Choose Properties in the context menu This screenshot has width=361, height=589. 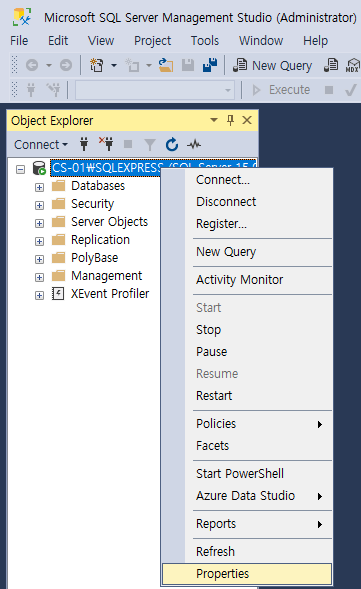247,574
